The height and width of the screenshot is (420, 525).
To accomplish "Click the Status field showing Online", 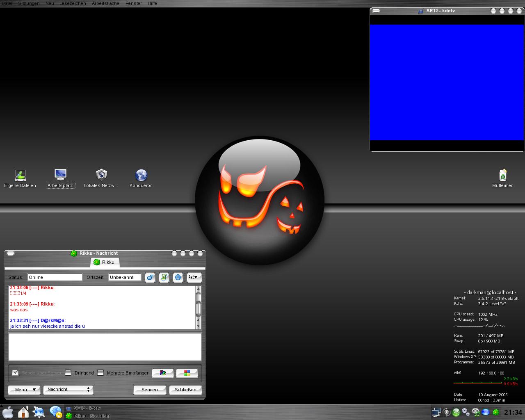I will pos(55,277).
